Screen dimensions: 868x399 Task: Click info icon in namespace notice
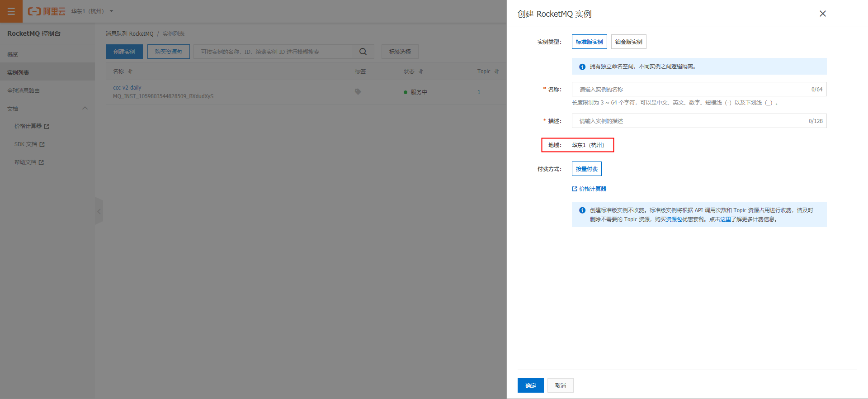tap(582, 66)
